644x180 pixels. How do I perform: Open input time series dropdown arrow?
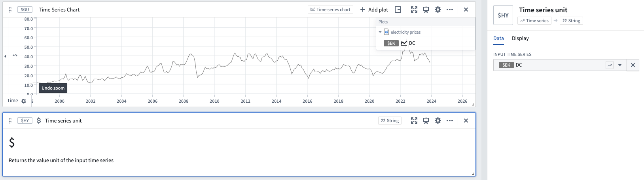click(620, 65)
